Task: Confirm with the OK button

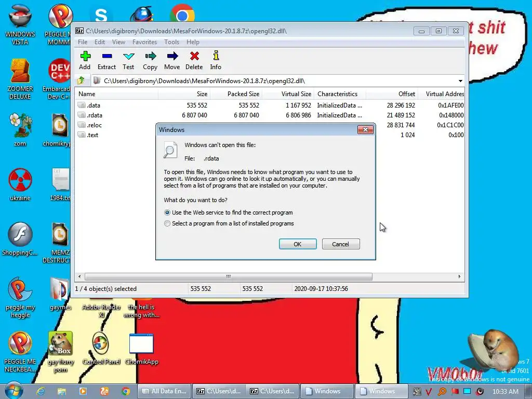Action: 298,244
